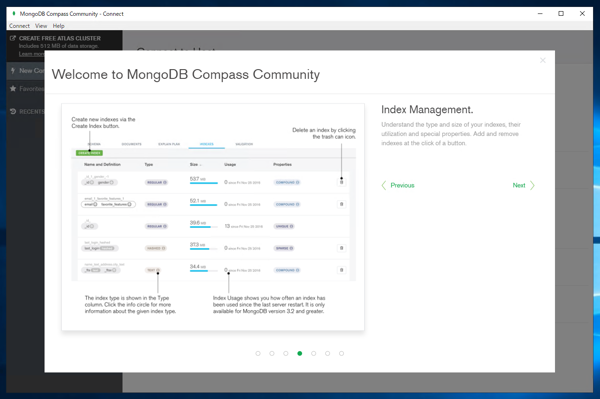Screen dimensions: 600x399
Task: Click the Favorites star icon
Action: pyautogui.click(x=13, y=89)
